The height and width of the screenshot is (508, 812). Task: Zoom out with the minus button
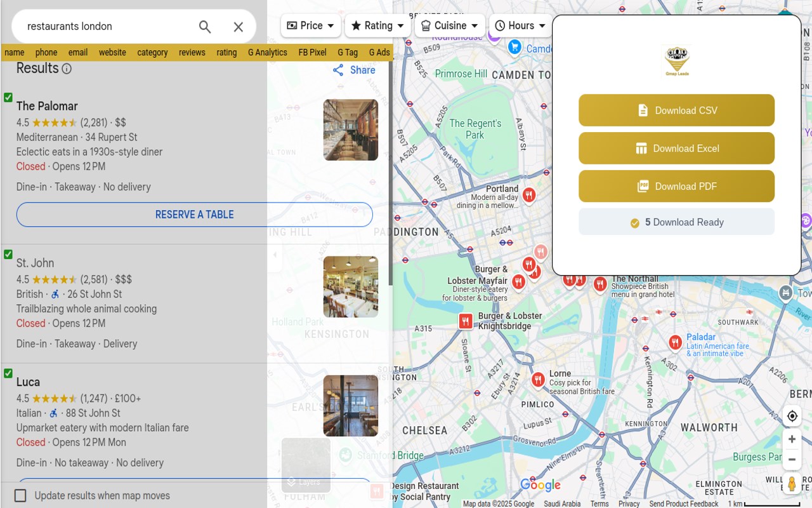point(792,460)
